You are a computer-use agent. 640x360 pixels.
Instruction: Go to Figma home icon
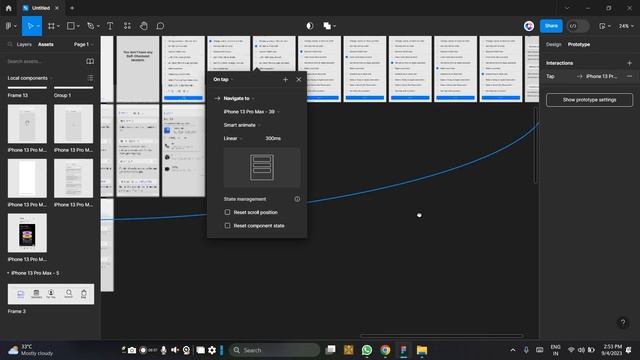tap(9, 8)
